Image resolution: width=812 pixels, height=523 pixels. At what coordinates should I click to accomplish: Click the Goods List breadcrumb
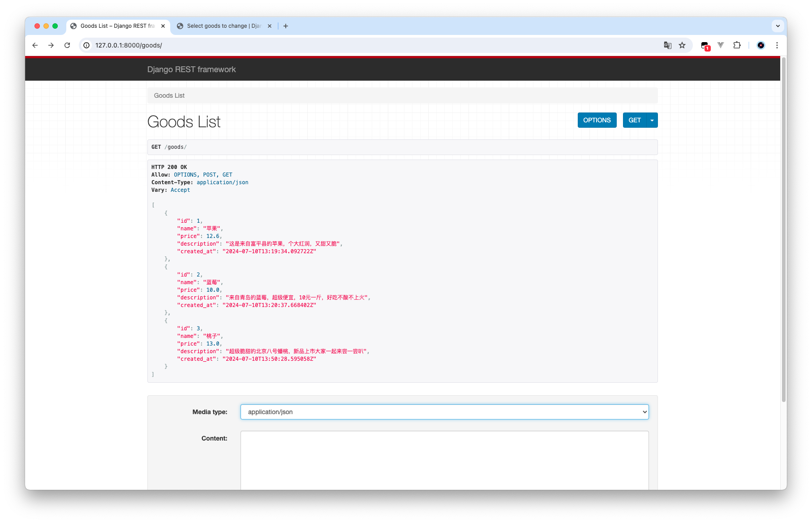[169, 95]
